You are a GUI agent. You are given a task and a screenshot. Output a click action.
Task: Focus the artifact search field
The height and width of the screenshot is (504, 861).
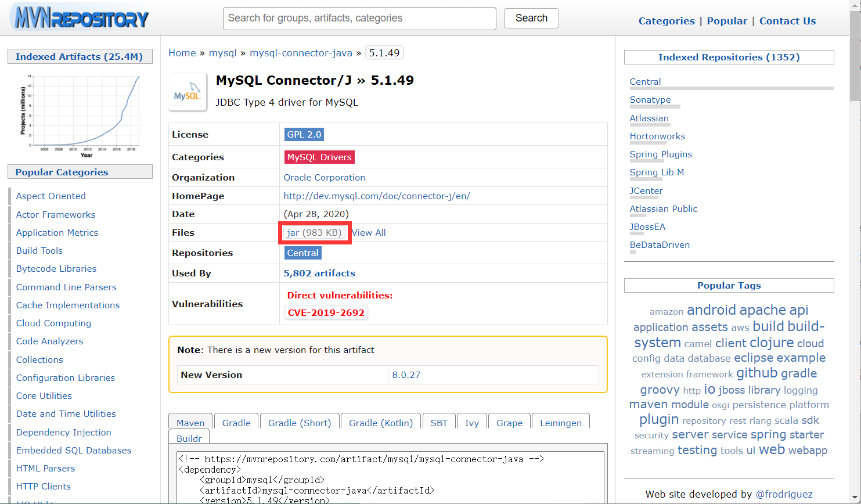[x=359, y=19]
